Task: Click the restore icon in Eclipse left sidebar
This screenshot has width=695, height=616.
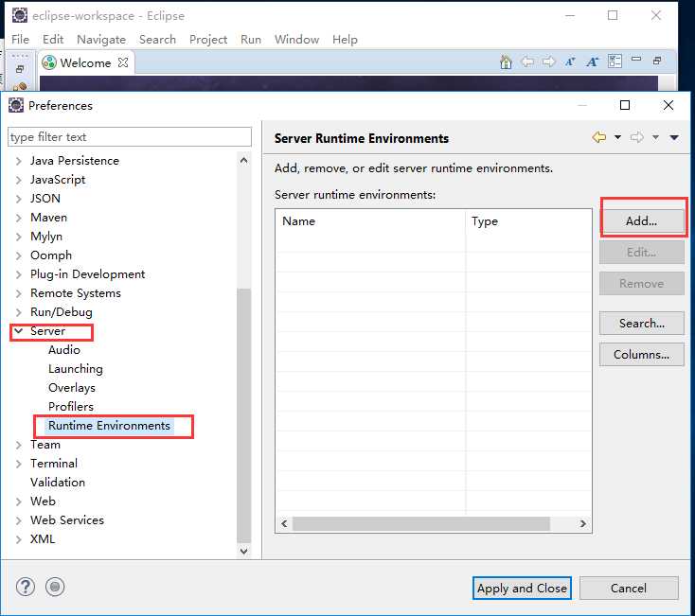Action: click(x=20, y=69)
